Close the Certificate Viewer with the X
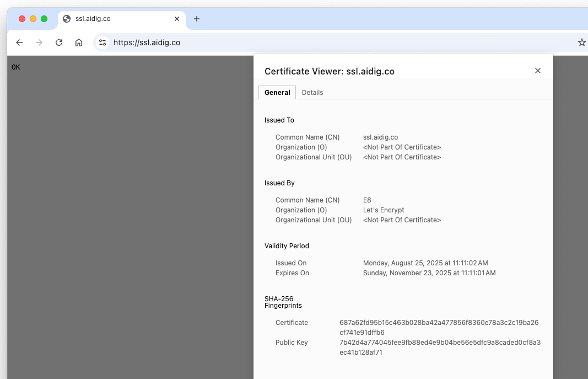The height and width of the screenshot is (379, 588). click(x=537, y=71)
